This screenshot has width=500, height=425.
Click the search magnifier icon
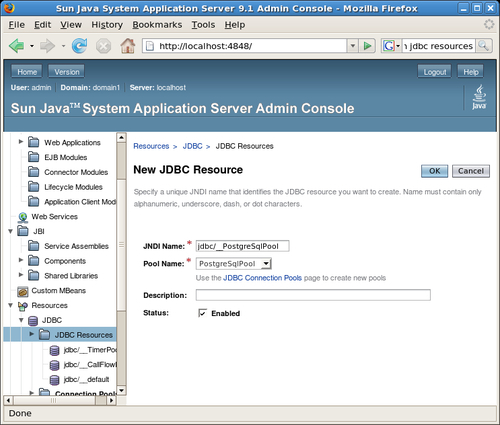click(x=484, y=46)
